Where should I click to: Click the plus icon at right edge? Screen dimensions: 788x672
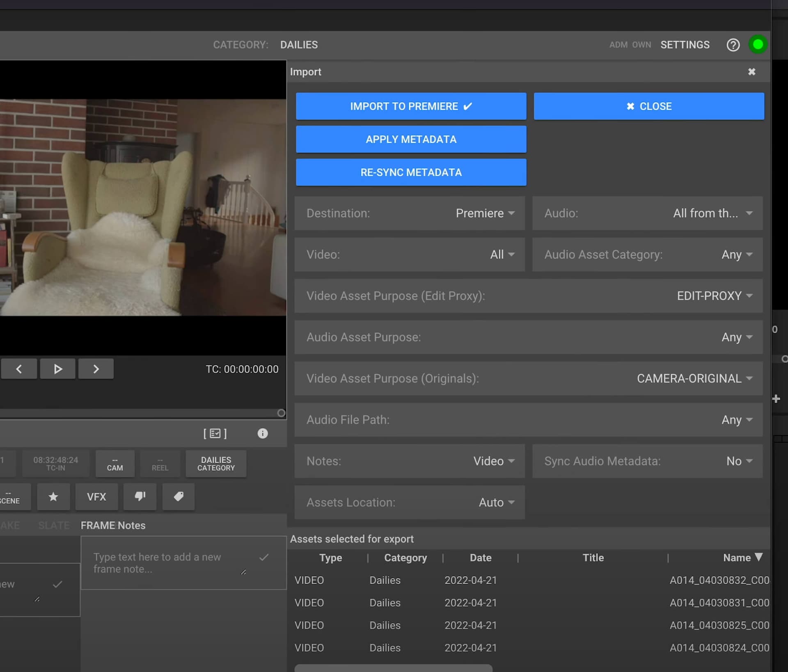click(776, 399)
